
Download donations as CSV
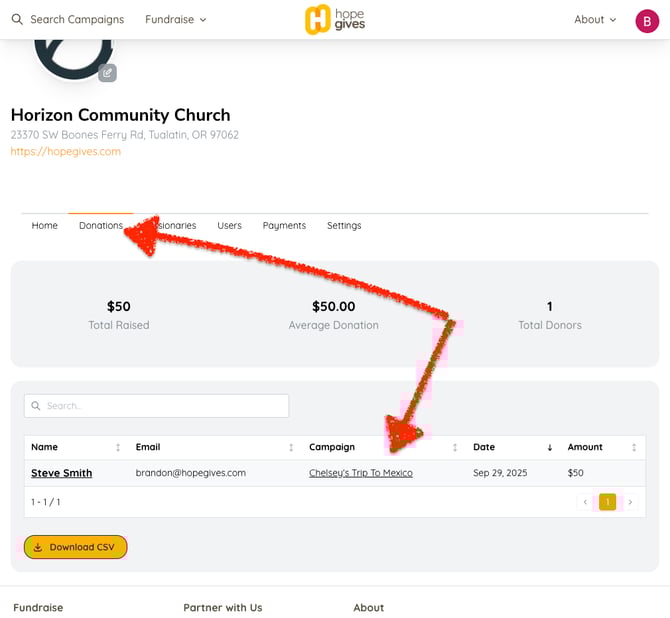coord(76,547)
